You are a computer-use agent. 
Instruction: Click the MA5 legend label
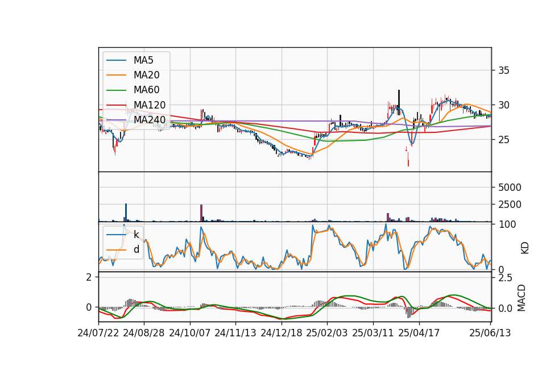tap(143, 60)
